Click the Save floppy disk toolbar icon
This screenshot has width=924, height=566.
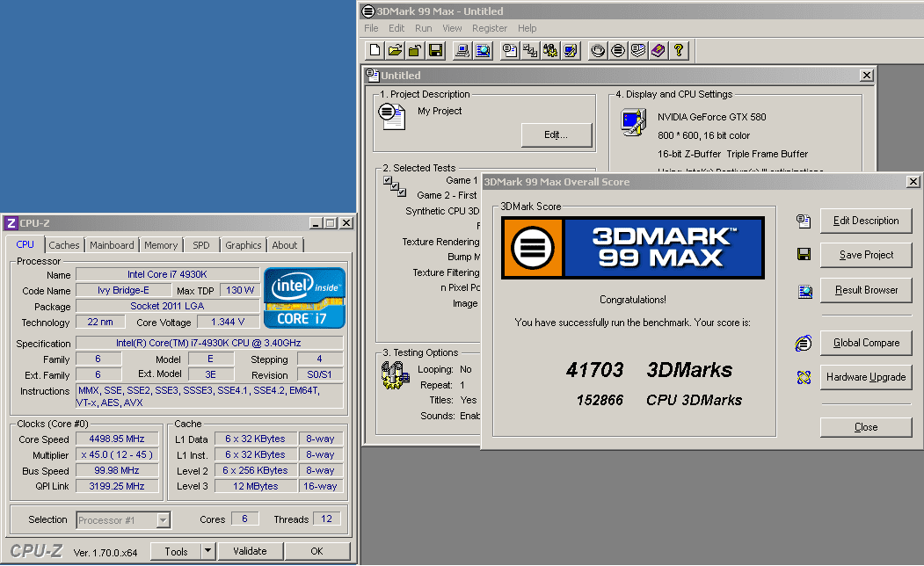[x=435, y=51]
